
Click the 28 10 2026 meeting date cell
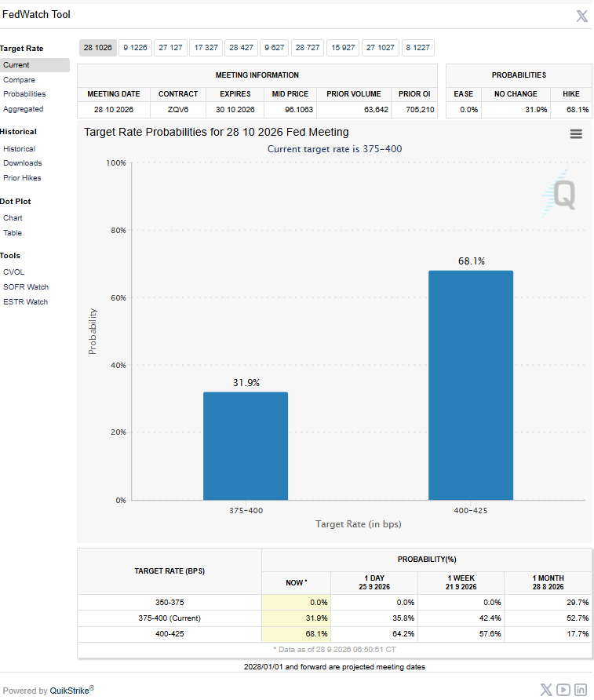114,110
